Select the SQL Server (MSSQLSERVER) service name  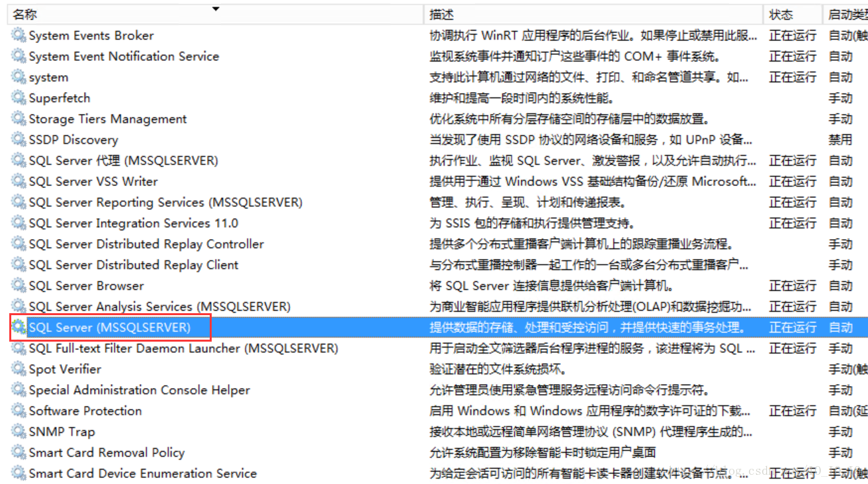110,327
